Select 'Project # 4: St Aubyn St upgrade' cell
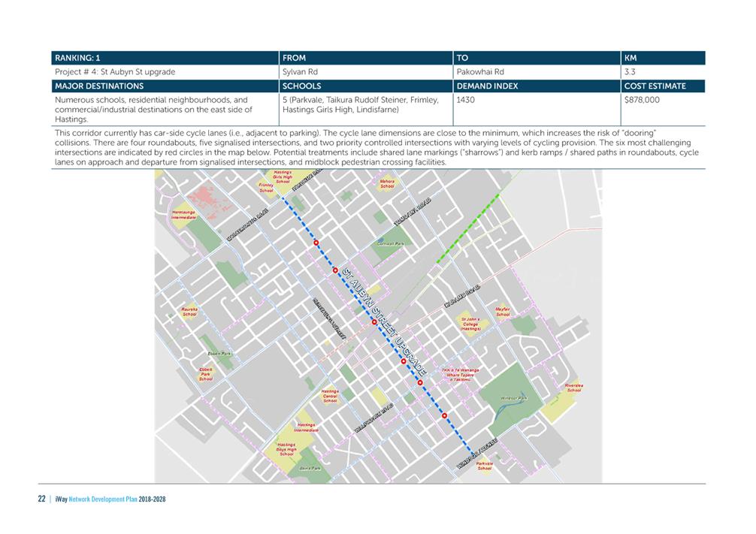 click(x=165, y=72)
